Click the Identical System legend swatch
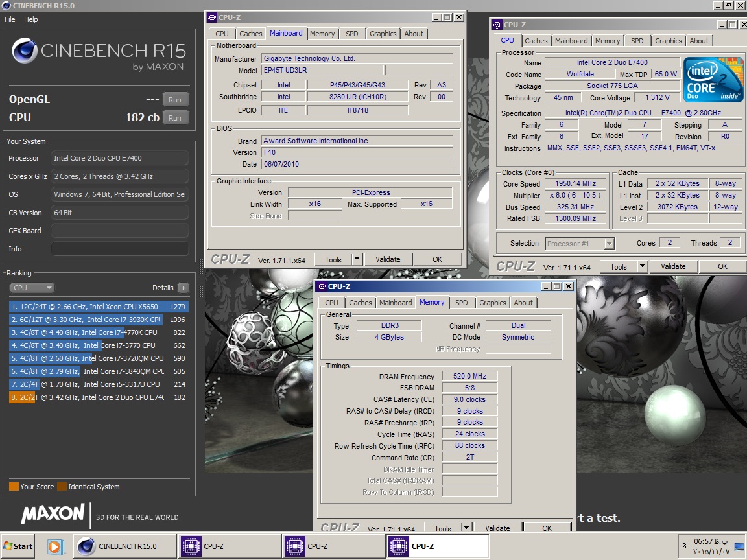The width and height of the screenshot is (747, 560). (62, 487)
